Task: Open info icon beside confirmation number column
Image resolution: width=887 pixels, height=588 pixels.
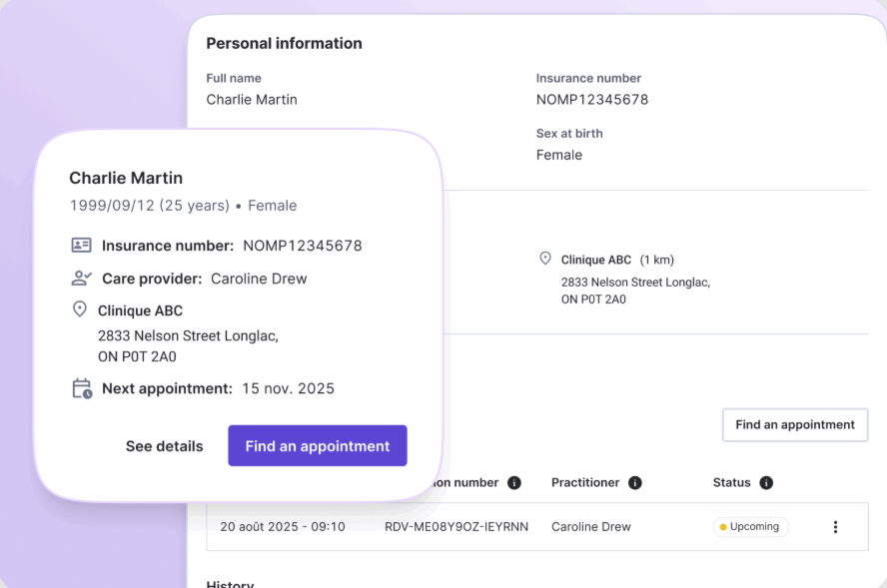Action: coord(513,483)
